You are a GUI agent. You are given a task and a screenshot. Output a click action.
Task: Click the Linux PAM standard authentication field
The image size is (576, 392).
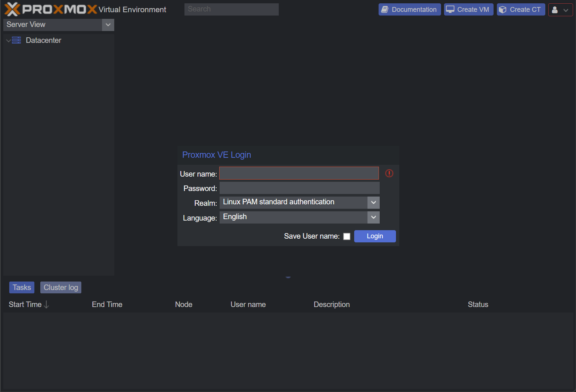coord(294,202)
